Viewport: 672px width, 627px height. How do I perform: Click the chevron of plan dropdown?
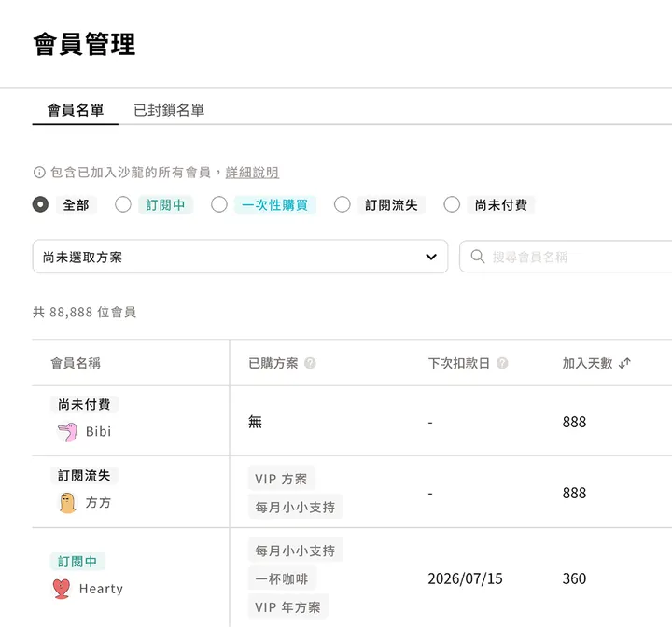[x=431, y=257]
